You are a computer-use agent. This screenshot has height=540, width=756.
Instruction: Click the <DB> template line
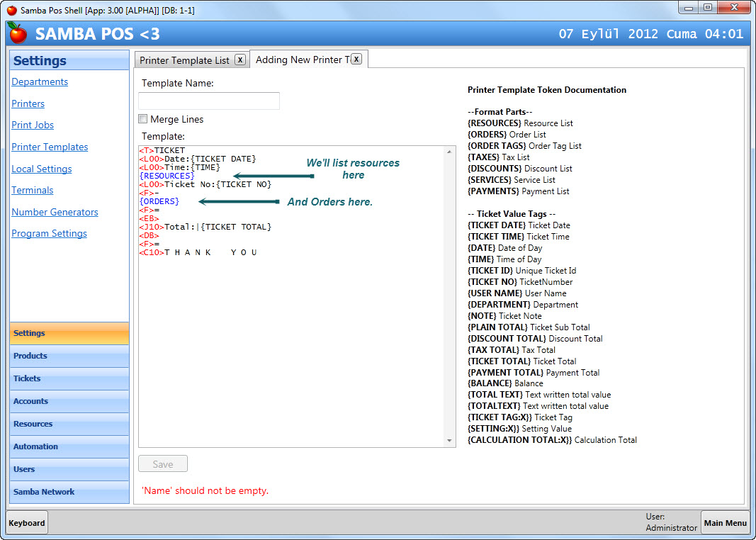[x=149, y=235]
